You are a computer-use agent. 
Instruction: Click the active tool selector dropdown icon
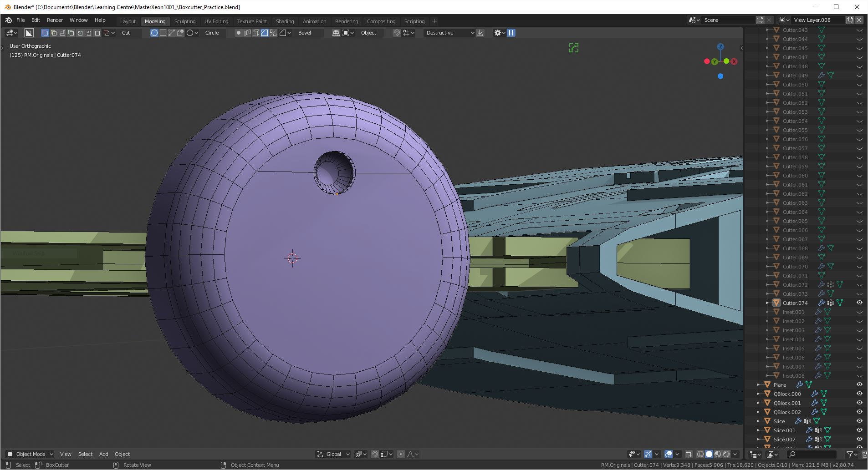coord(12,33)
